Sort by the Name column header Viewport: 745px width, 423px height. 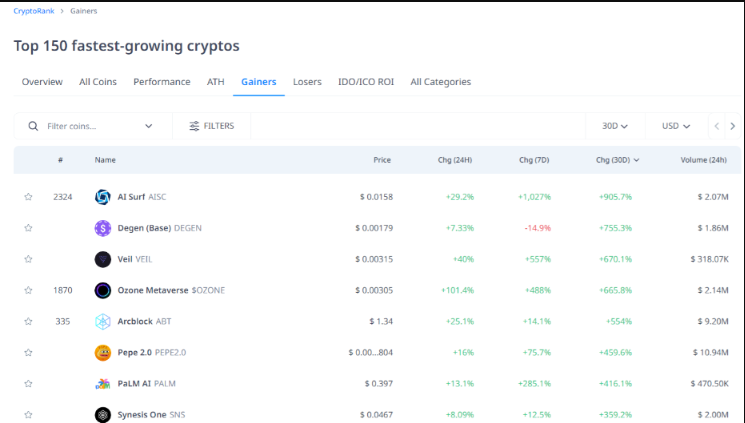coord(105,160)
